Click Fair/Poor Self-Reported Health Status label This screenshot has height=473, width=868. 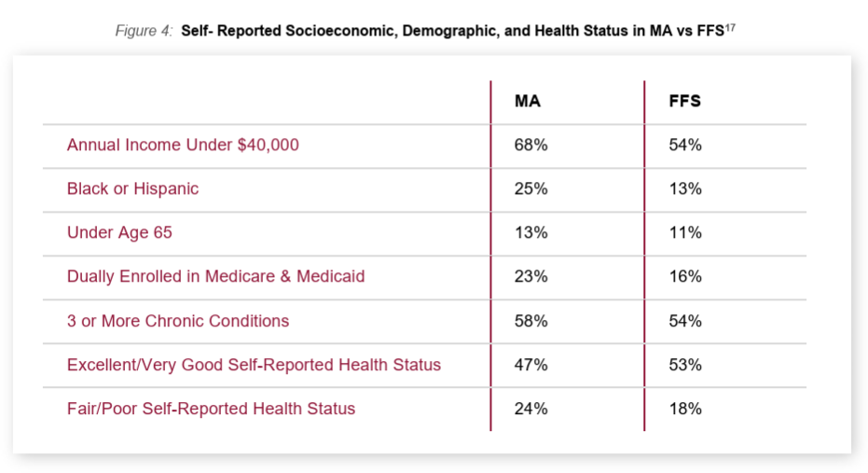pyautogui.click(x=211, y=409)
